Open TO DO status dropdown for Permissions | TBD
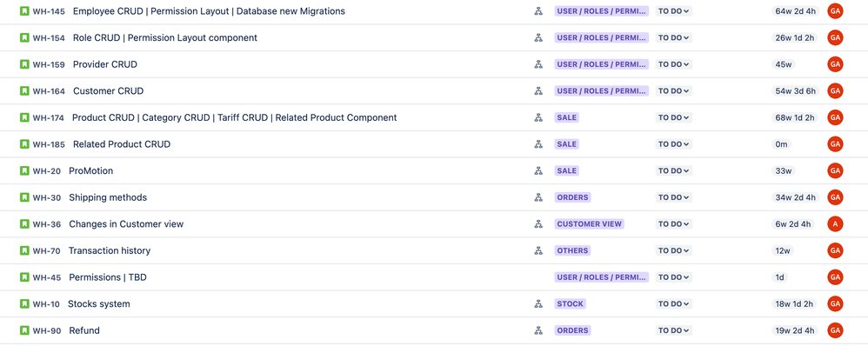The width and height of the screenshot is (868, 346). click(x=674, y=276)
